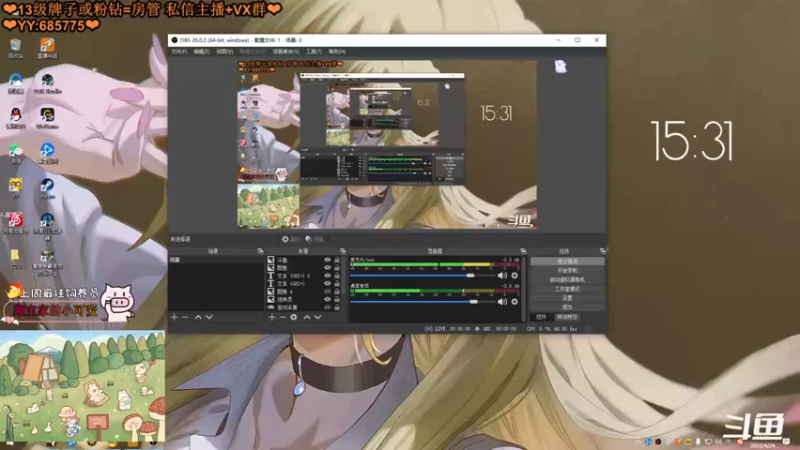Open OBS Studio desktop shortcut
800x450 pixels.
pyautogui.click(x=47, y=84)
